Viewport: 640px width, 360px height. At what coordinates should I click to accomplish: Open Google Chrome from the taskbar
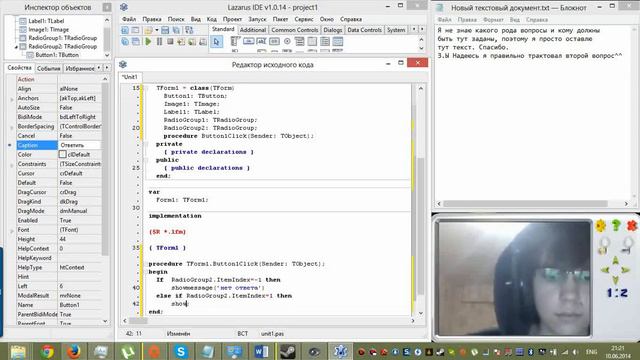pyautogui.click(x=47, y=351)
